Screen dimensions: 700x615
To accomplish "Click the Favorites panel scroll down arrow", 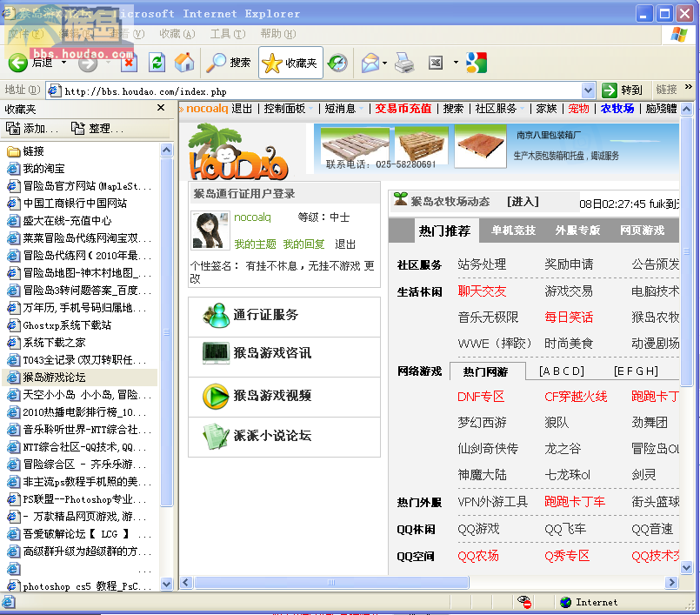I will (x=166, y=584).
